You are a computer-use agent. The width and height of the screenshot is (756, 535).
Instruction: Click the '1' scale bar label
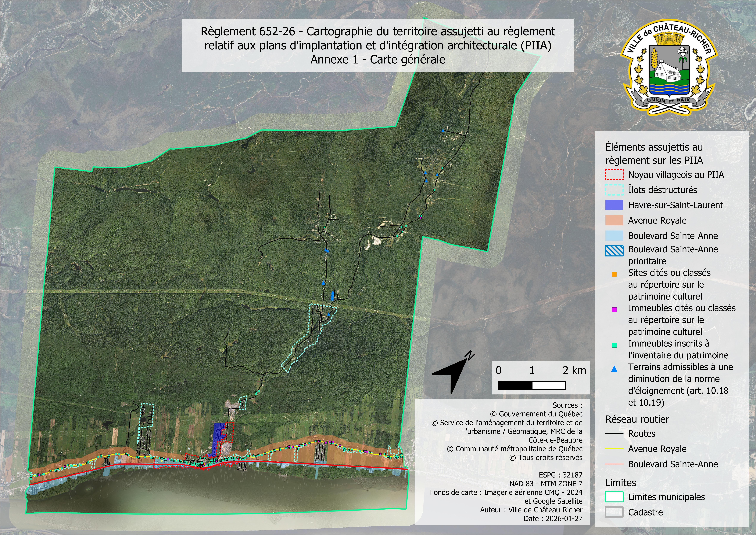(x=532, y=371)
